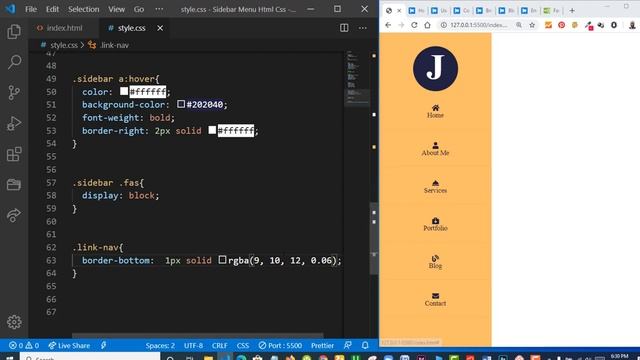The height and width of the screenshot is (360, 640).
Task: Click the zoom magnifier in address bar
Action: click(x=519, y=25)
